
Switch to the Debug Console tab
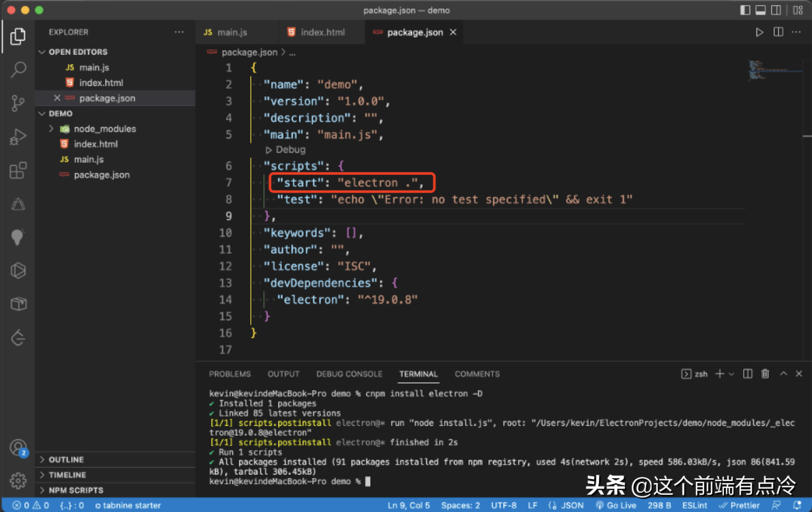coord(349,374)
